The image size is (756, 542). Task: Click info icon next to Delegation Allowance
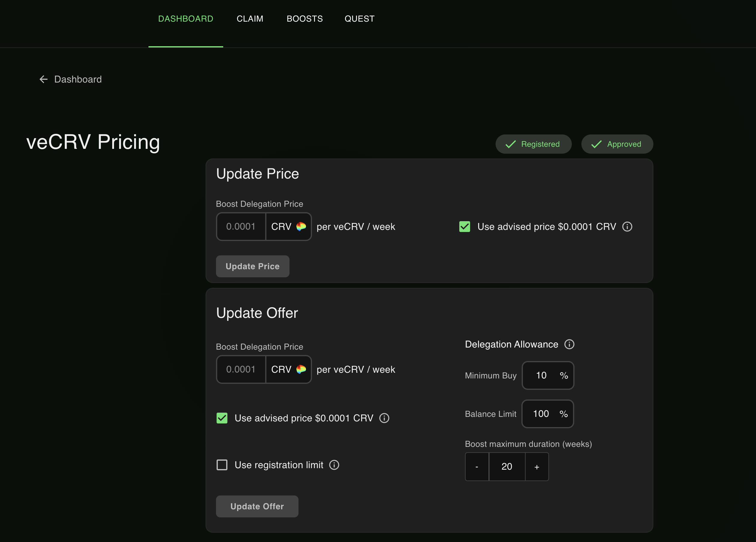569,344
